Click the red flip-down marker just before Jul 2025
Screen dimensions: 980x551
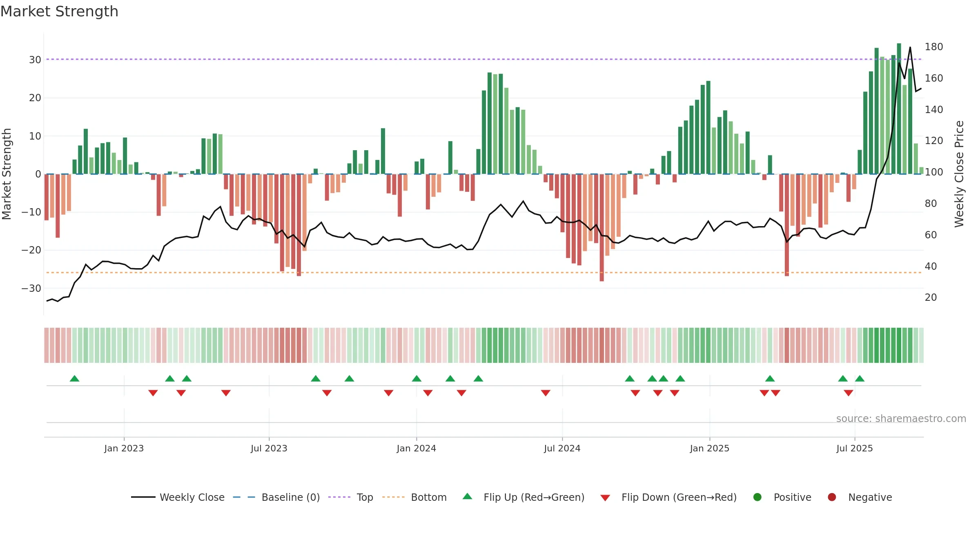[x=849, y=393]
